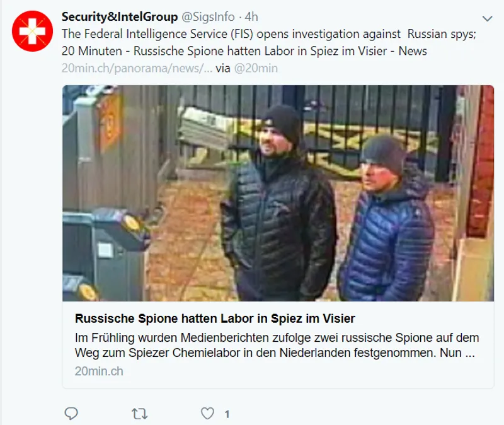Click the man in blue jacket in photo
This screenshot has height=425, width=504.
[386, 221]
